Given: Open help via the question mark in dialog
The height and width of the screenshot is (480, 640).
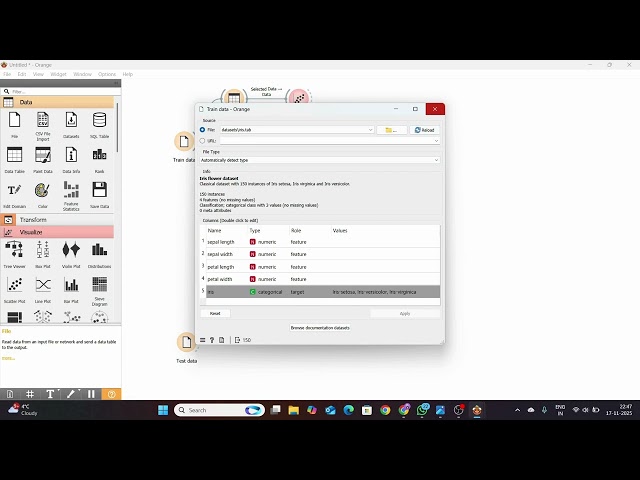Looking at the screenshot, I should pyautogui.click(x=212, y=340).
